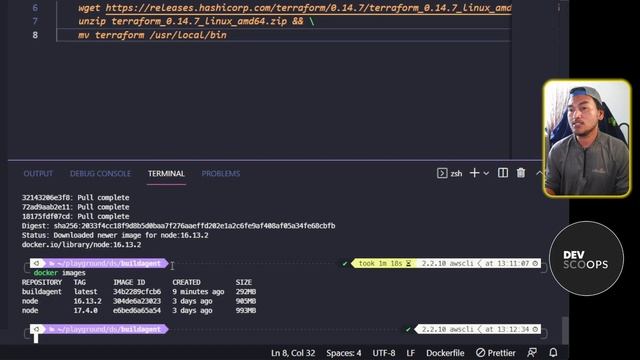Open the DEBUG CONSOLE tab
Screen dimensions: 640x360
point(100,173)
